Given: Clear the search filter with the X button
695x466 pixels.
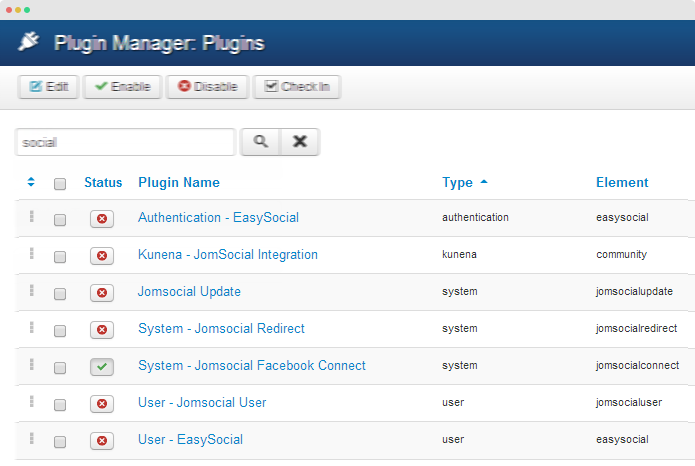Looking at the screenshot, I should (300, 142).
